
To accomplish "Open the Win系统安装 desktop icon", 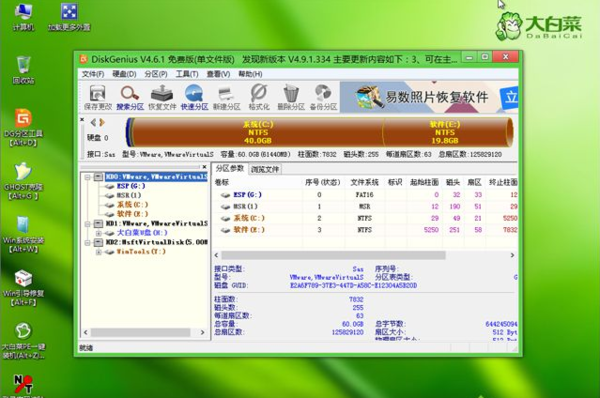I will (x=23, y=235).
